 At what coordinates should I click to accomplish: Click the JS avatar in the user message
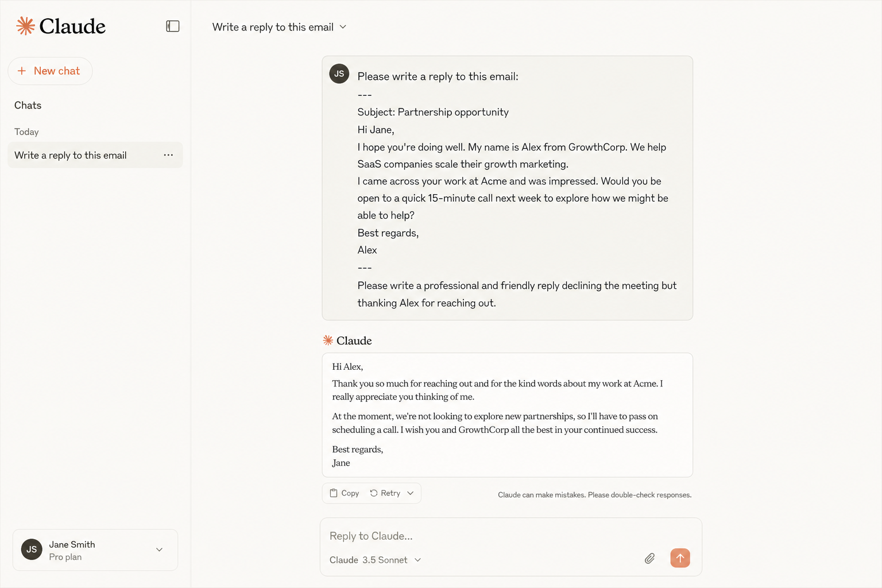[339, 73]
